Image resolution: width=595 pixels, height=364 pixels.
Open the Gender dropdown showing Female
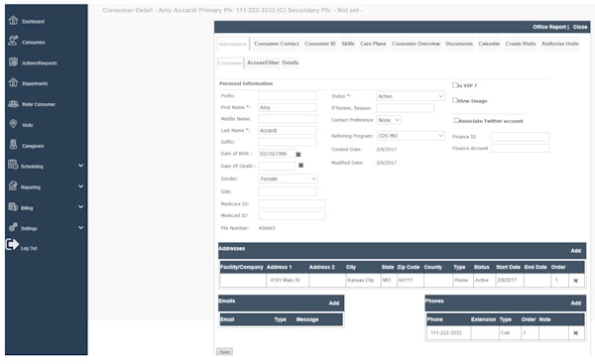(x=288, y=179)
